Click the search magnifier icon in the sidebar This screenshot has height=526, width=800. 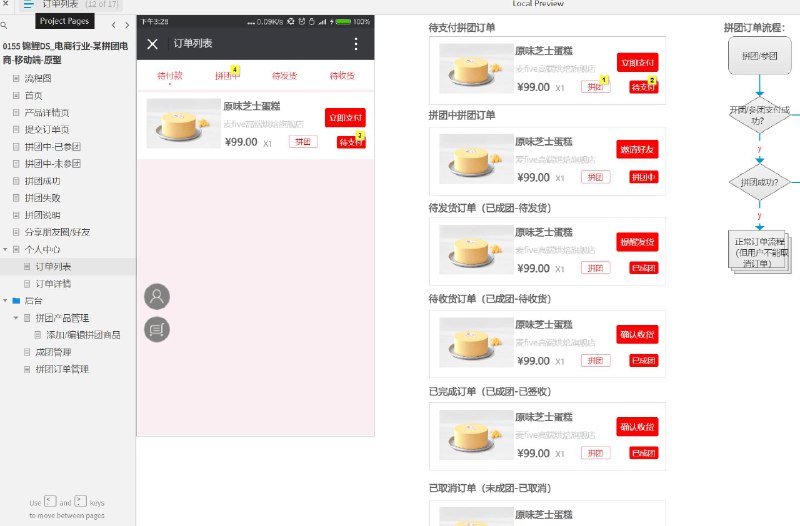tap(4, 25)
